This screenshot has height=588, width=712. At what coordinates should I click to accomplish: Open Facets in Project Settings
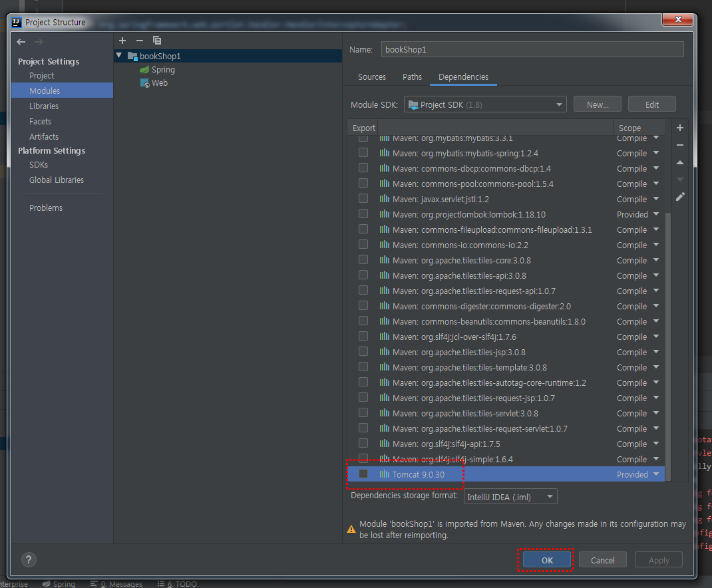(x=40, y=122)
